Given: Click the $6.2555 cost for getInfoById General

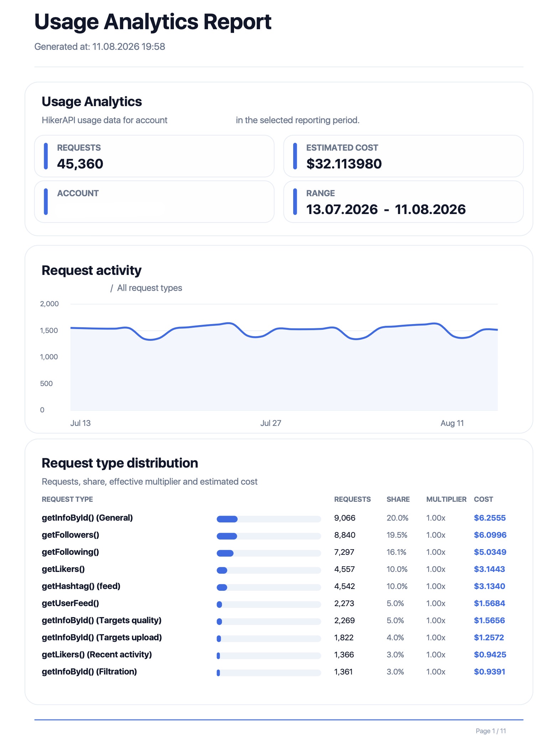Looking at the screenshot, I should [x=489, y=518].
